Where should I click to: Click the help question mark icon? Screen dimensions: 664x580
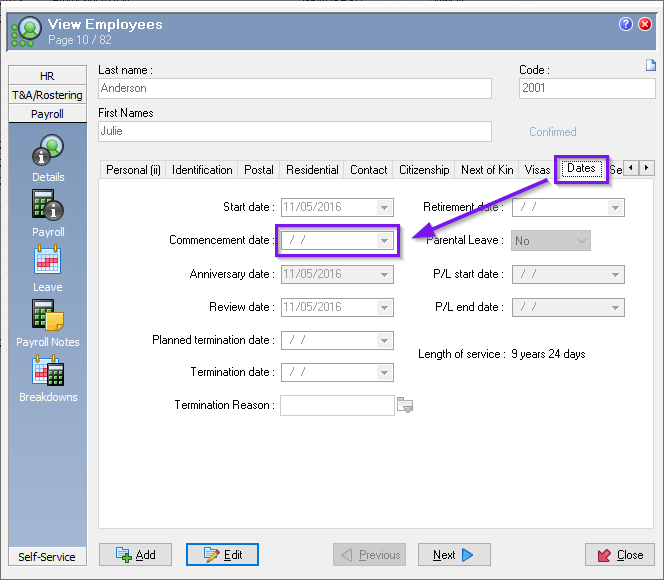626,24
